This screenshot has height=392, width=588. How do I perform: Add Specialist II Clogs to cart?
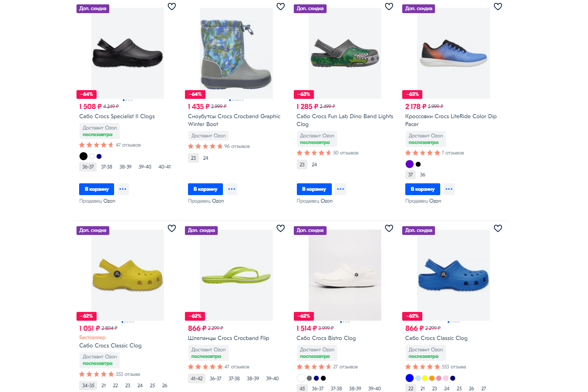[97, 189]
